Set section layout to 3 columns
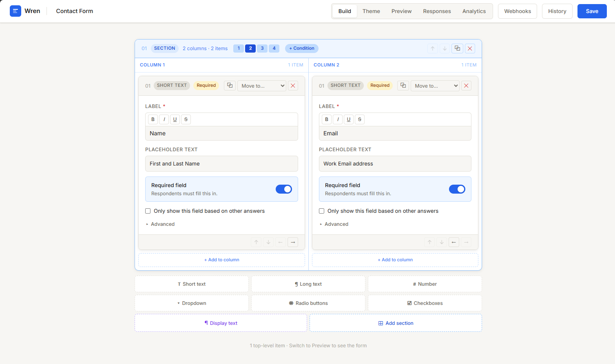The height and width of the screenshot is (364, 615). pyautogui.click(x=262, y=49)
